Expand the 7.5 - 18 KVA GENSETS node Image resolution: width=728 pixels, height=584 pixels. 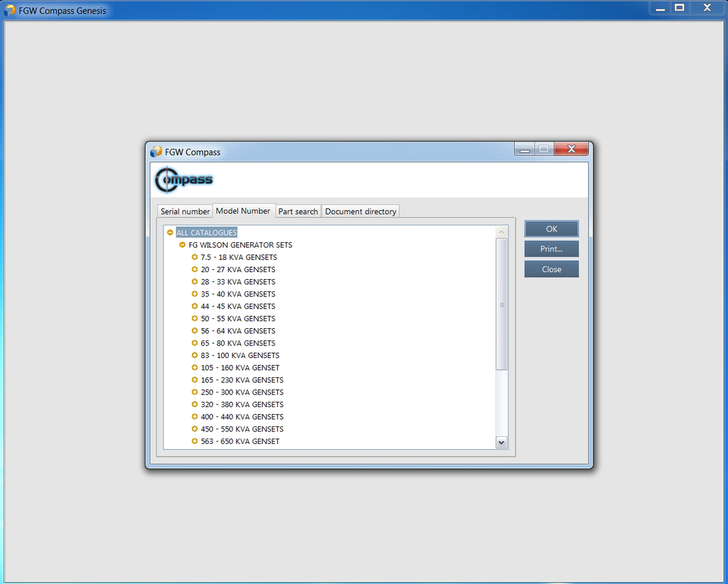pyautogui.click(x=195, y=257)
